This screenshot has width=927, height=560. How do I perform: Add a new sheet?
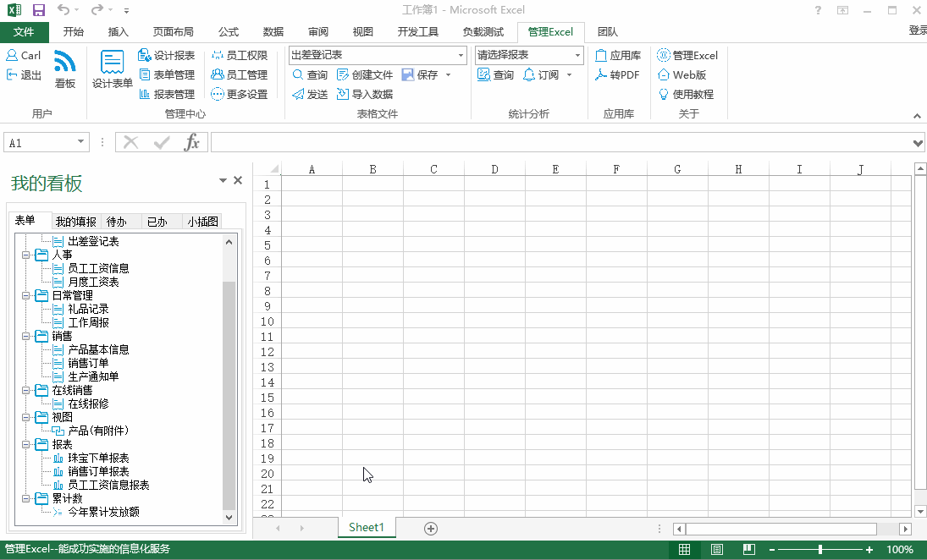click(431, 529)
